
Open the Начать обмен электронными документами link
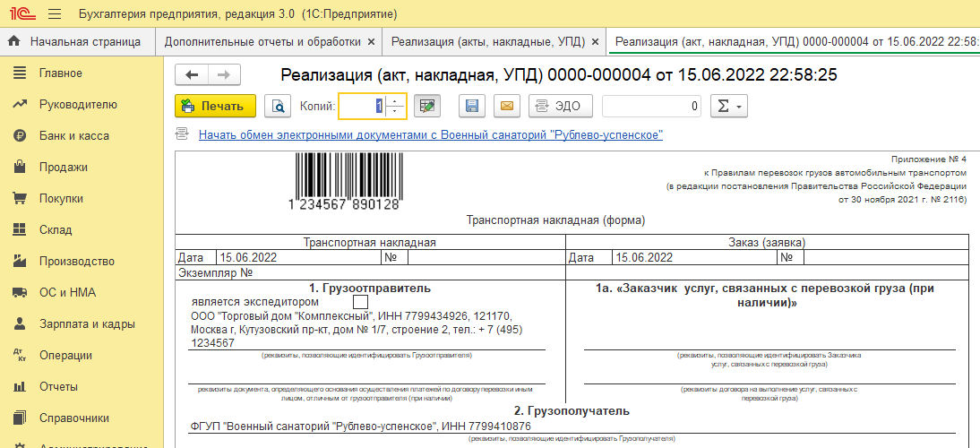pos(431,134)
